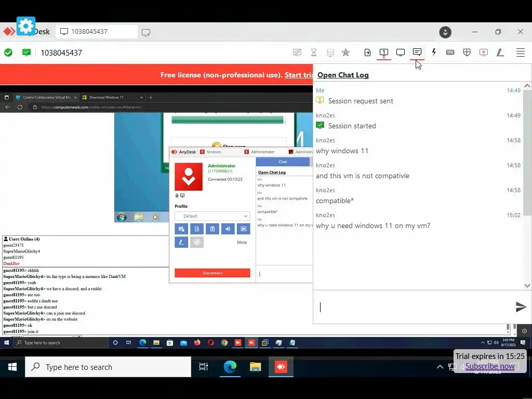Open Windows 7 Start orb in VM

tap(122, 217)
